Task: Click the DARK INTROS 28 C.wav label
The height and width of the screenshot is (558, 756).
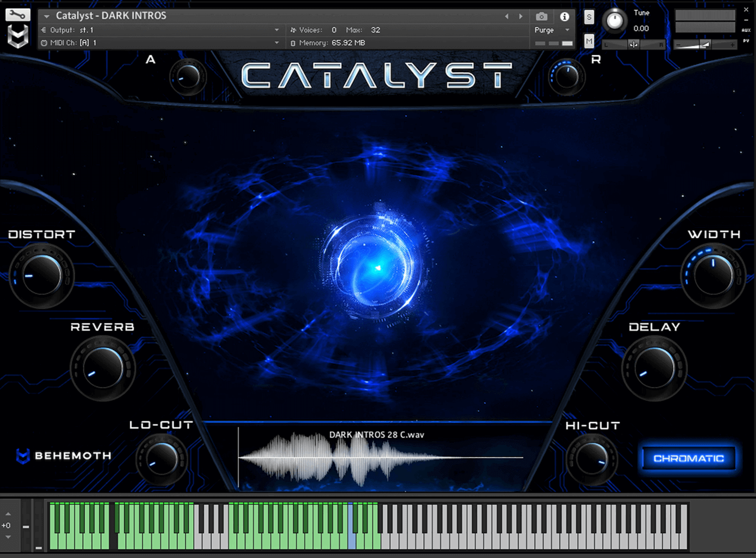Action: [x=377, y=435]
